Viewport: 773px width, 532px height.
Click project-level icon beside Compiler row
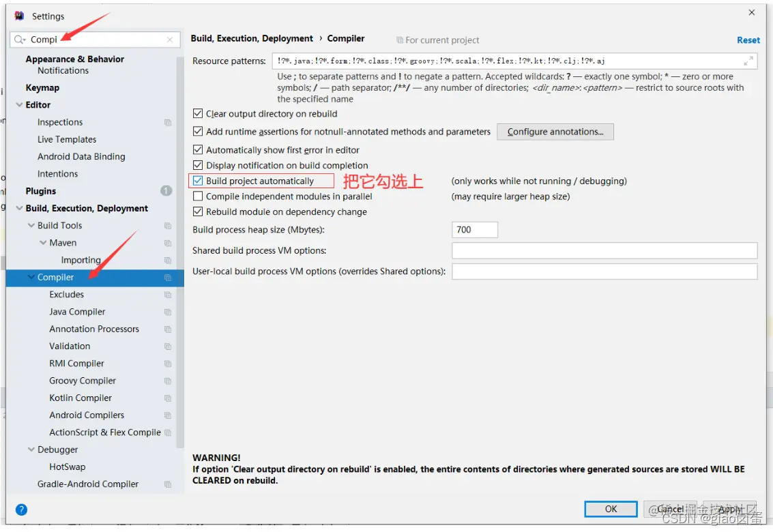click(168, 278)
